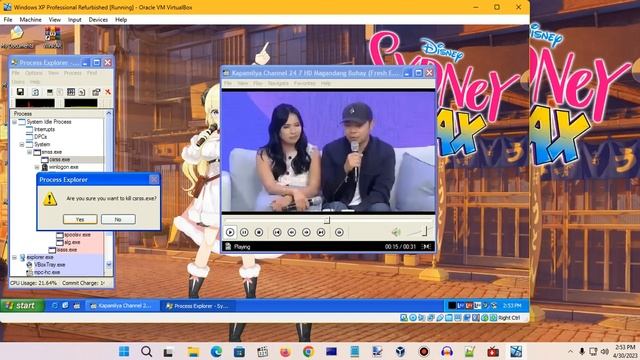Image resolution: width=640 pixels, height=360 pixels.
Task: Switch to the Kapamilya Channel taskbar button
Action: pyautogui.click(x=122, y=306)
